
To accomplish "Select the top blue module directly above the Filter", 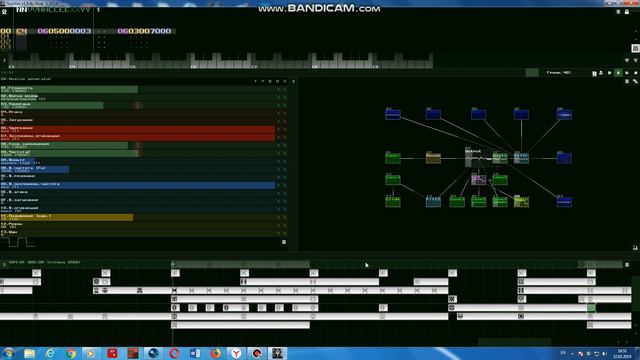I will click(521, 114).
